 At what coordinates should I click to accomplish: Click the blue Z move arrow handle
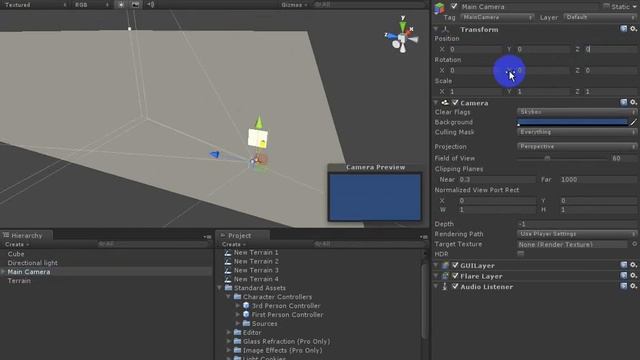214,154
